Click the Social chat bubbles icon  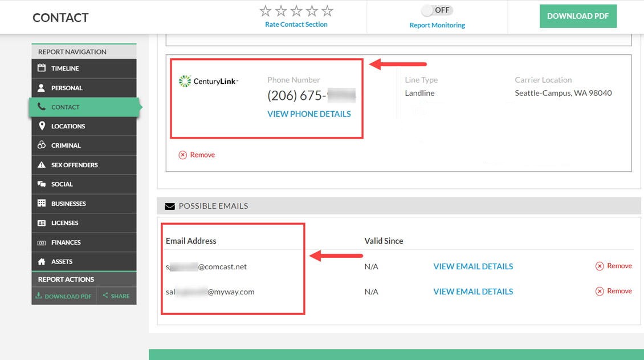pyautogui.click(x=42, y=184)
